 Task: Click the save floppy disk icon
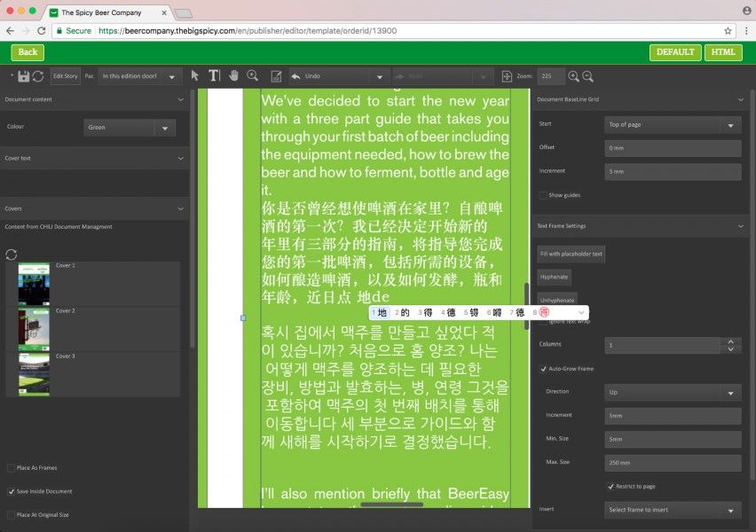[x=23, y=76]
